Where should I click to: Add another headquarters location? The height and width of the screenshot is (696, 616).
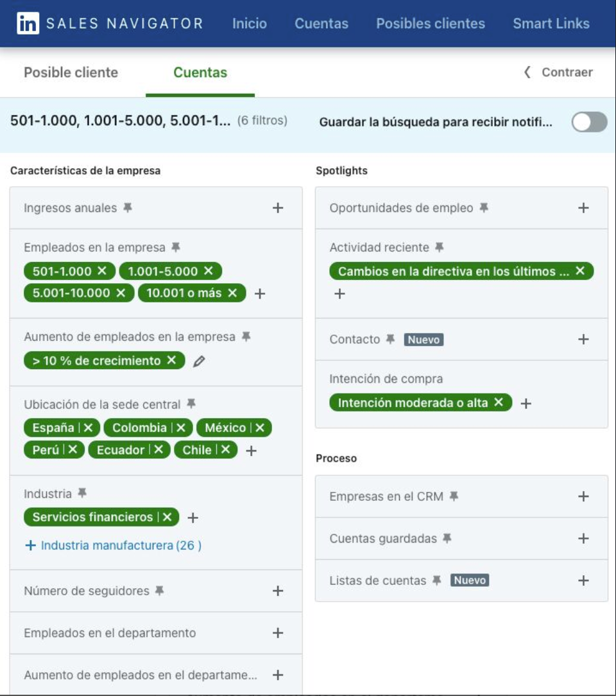pyautogui.click(x=251, y=451)
